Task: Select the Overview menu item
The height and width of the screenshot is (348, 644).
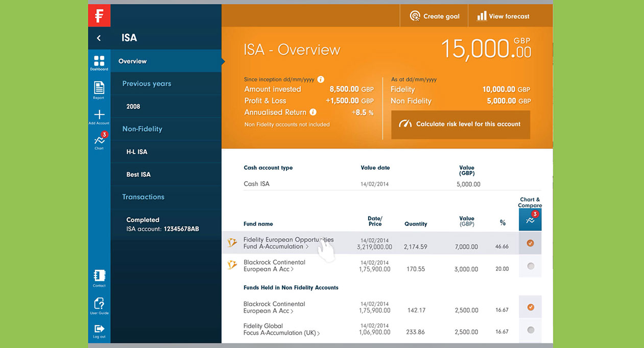Action: (x=133, y=61)
